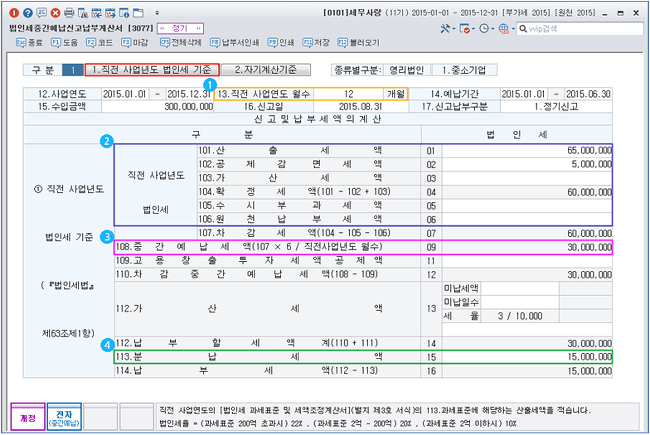Click the speech bubble message icon

[x=41, y=13]
